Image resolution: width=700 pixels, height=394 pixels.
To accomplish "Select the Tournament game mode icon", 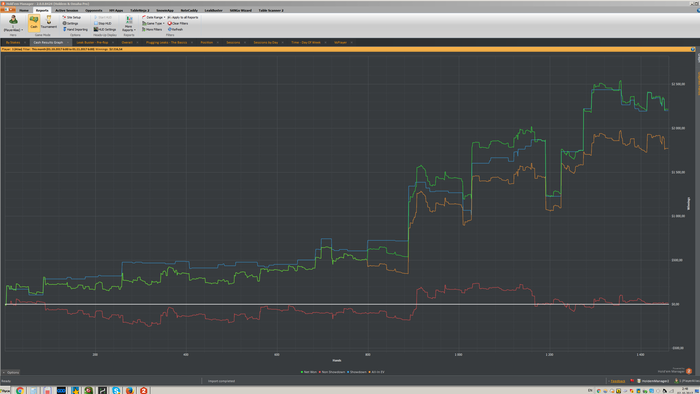I will click(x=49, y=23).
